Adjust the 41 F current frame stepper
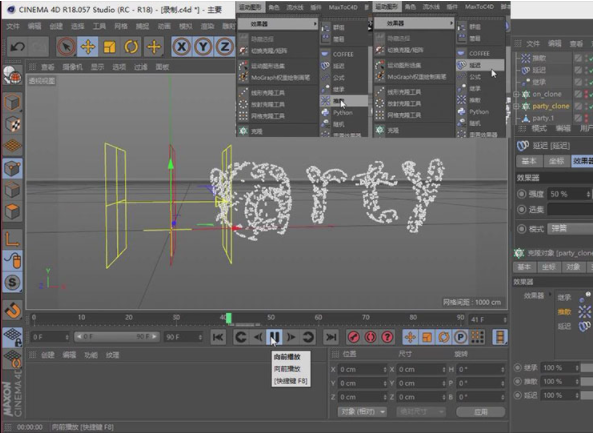This screenshot has height=433, width=593. tap(505, 320)
